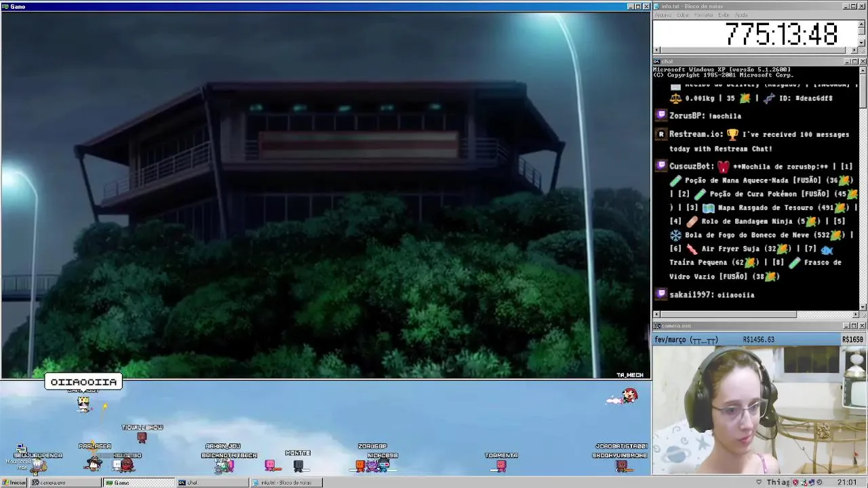Viewport: 868px width, 488px height.
Task: Open Exibir menu in Bloco de notas
Action: click(x=724, y=15)
